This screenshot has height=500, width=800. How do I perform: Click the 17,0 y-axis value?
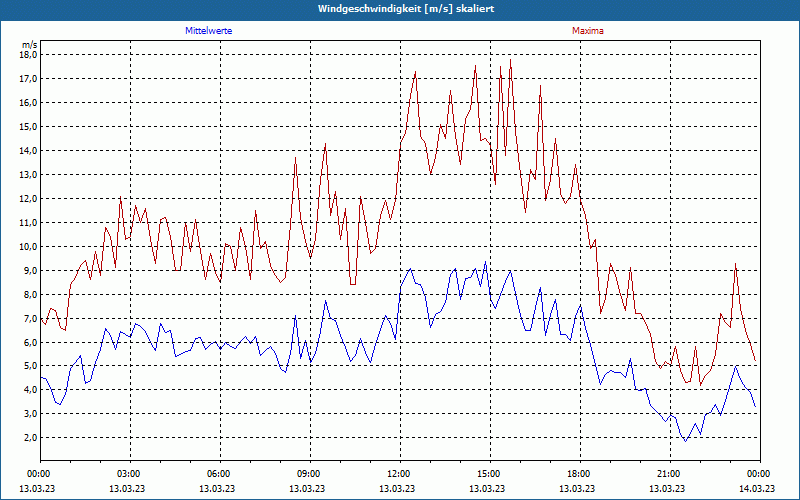(x=29, y=79)
